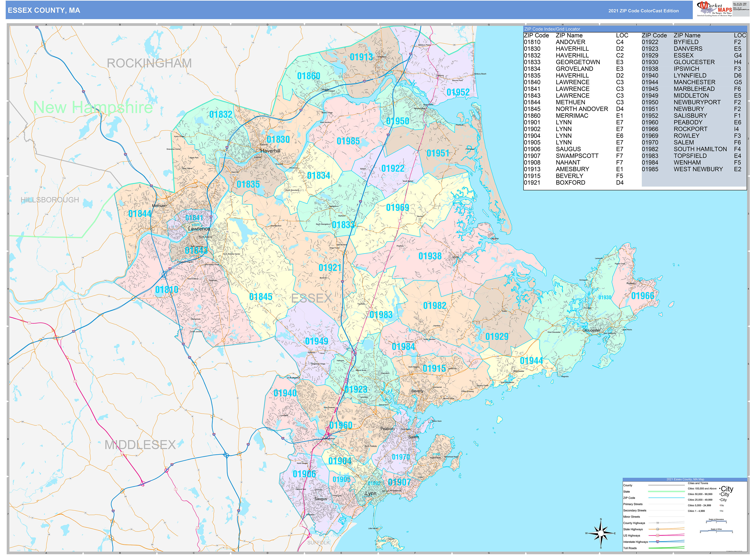Image resolution: width=756 pixels, height=555 pixels.
Task: Click the Methuen city label on the map
Action: coord(159,206)
